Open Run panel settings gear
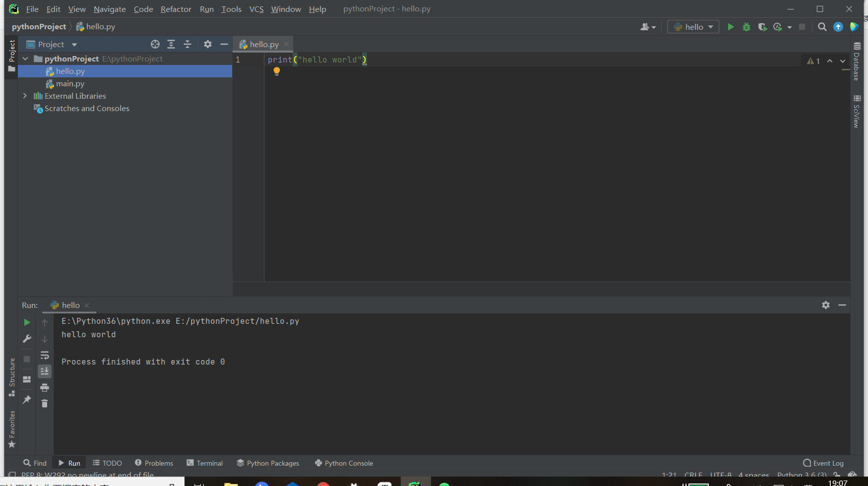 point(826,305)
